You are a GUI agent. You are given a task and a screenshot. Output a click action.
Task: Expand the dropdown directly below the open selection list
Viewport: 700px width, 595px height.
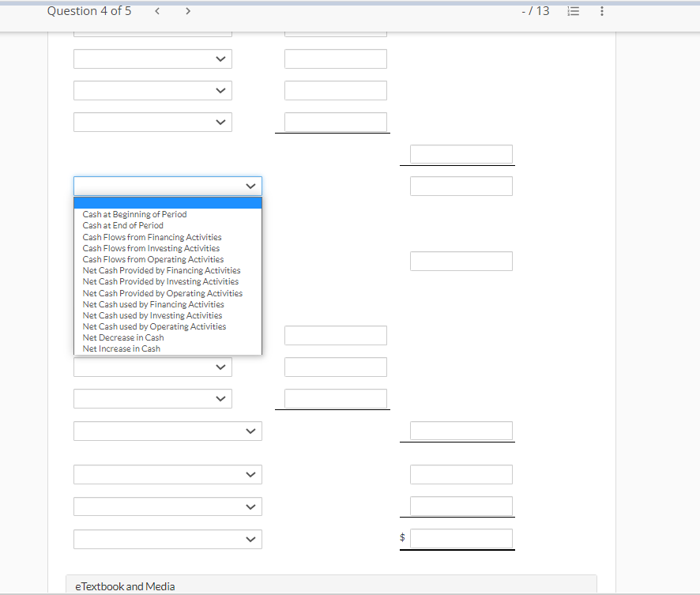pyautogui.click(x=152, y=367)
